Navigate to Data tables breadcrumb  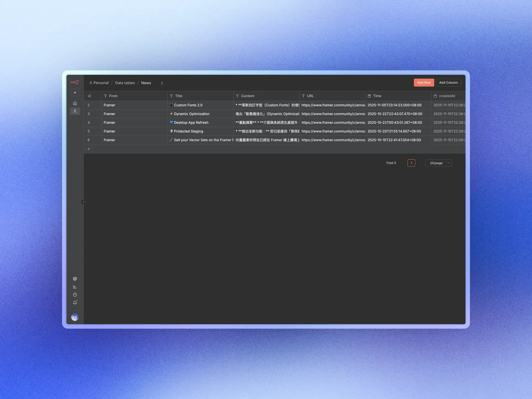tap(125, 83)
